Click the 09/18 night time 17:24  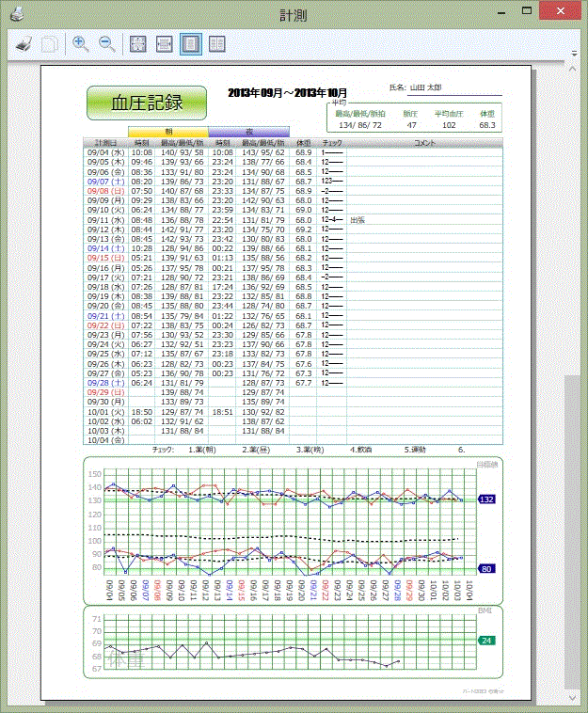point(222,287)
